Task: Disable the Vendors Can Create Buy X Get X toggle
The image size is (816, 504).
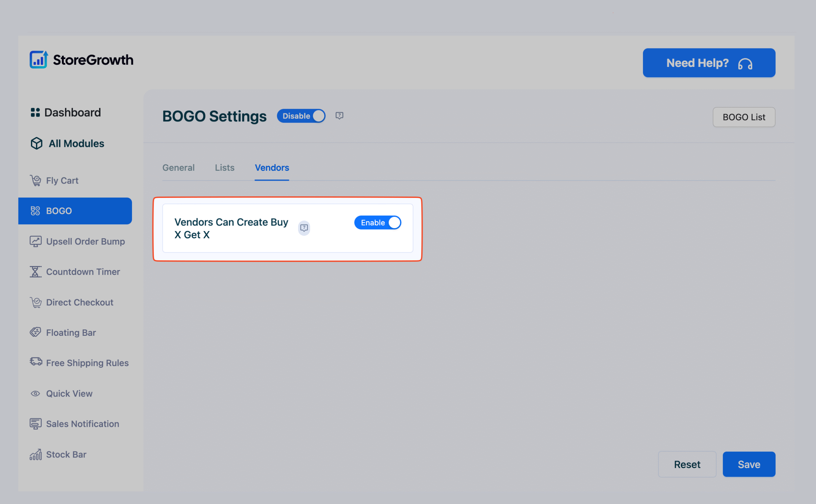Action: point(377,222)
